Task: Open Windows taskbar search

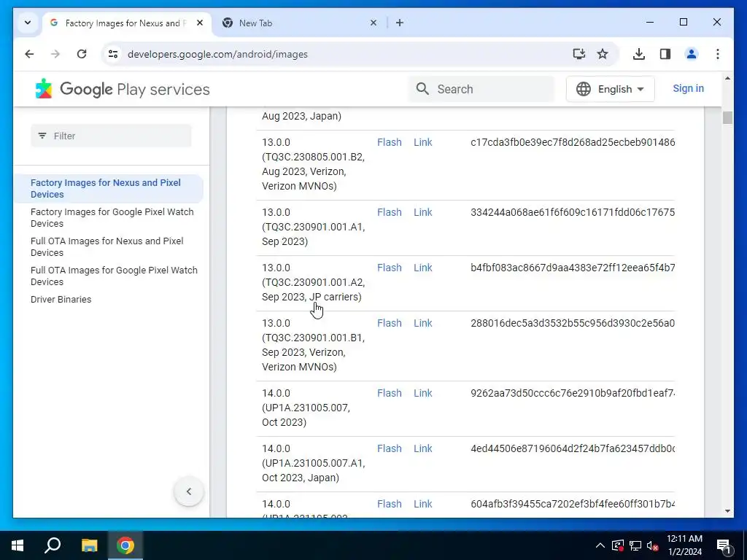Action: click(x=53, y=545)
